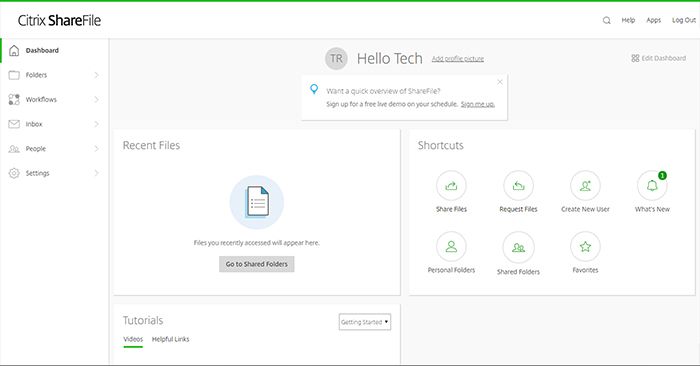Image resolution: width=700 pixels, height=366 pixels.
Task: Click the Folders sidebar icon
Action: 14,75
